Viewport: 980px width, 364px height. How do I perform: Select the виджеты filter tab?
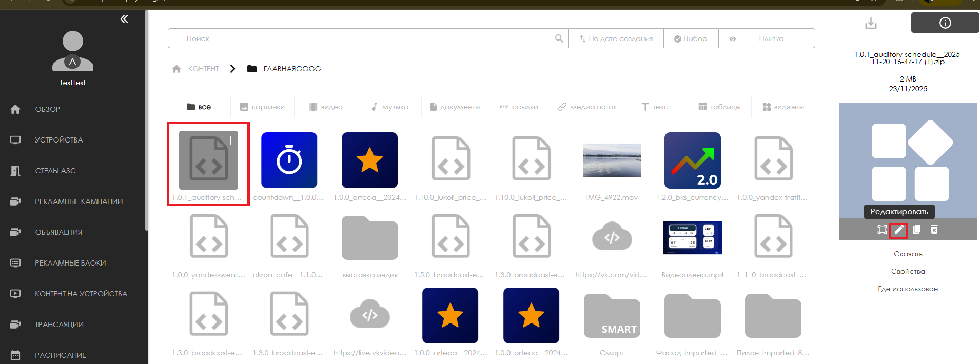point(783,107)
